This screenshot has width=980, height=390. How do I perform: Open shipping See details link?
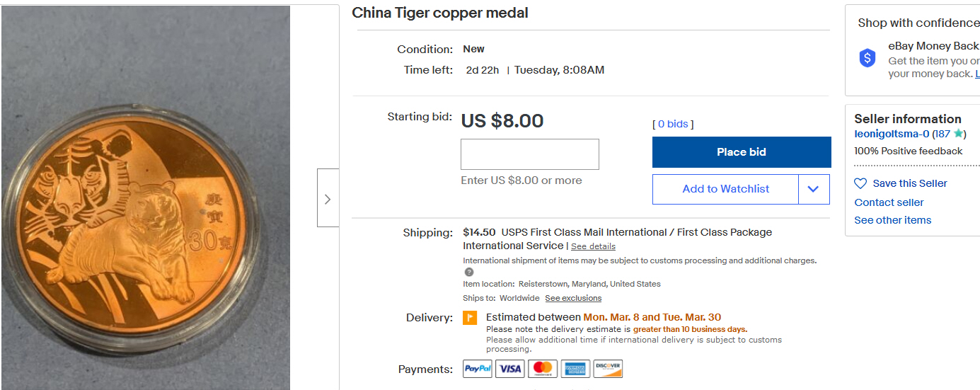(593, 246)
